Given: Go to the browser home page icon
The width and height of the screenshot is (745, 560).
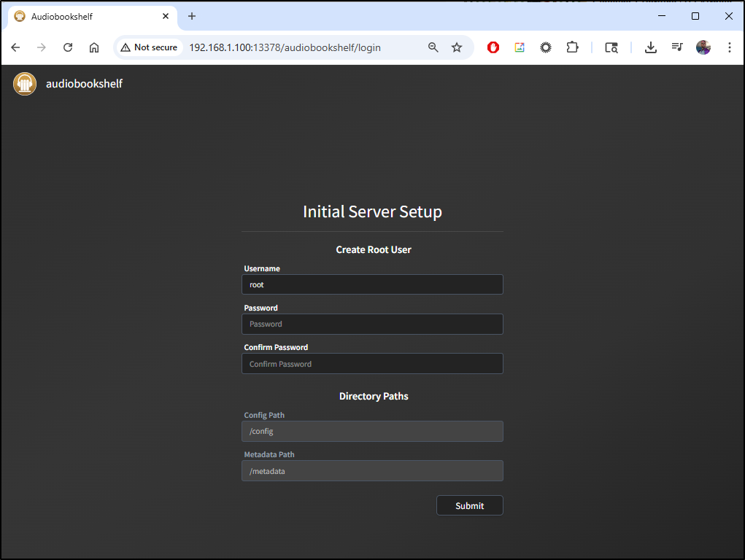Looking at the screenshot, I should pyautogui.click(x=94, y=47).
